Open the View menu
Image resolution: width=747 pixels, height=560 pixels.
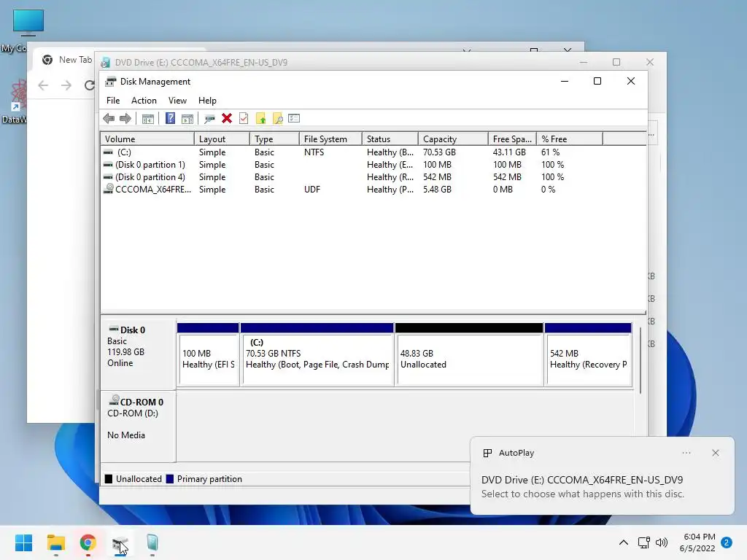177,101
